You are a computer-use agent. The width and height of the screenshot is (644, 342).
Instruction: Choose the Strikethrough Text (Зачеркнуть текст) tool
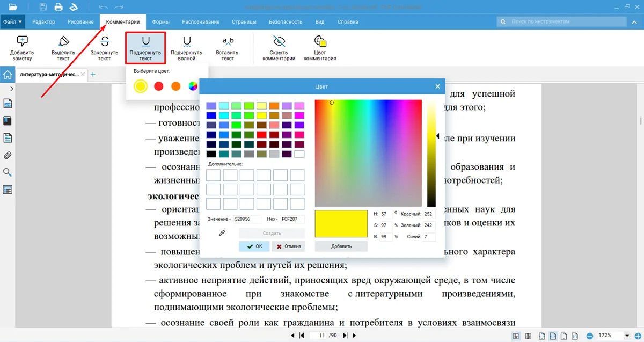coord(104,48)
